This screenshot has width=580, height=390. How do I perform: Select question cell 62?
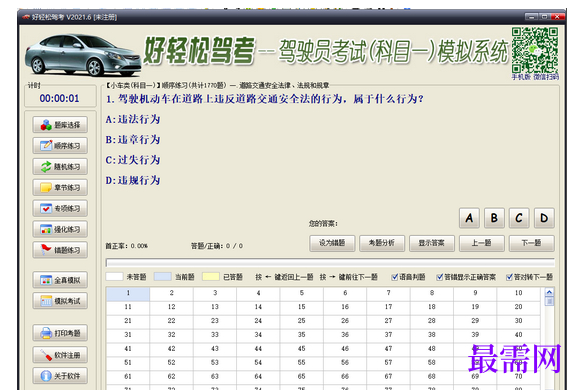click(171, 376)
